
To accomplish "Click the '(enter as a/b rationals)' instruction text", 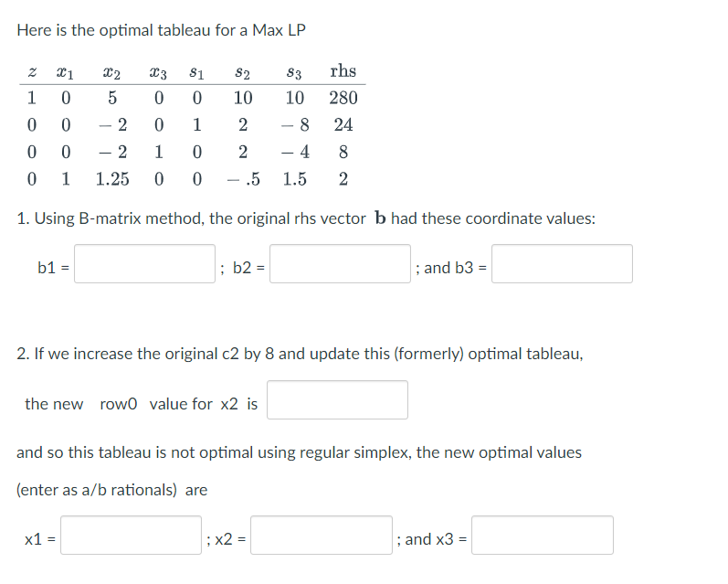I will (97, 490).
